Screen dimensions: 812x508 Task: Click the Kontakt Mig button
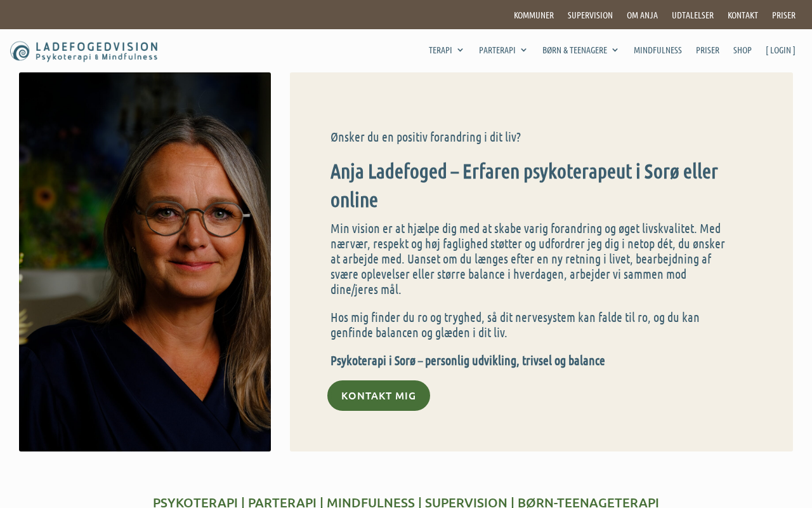tap(379, 396)
